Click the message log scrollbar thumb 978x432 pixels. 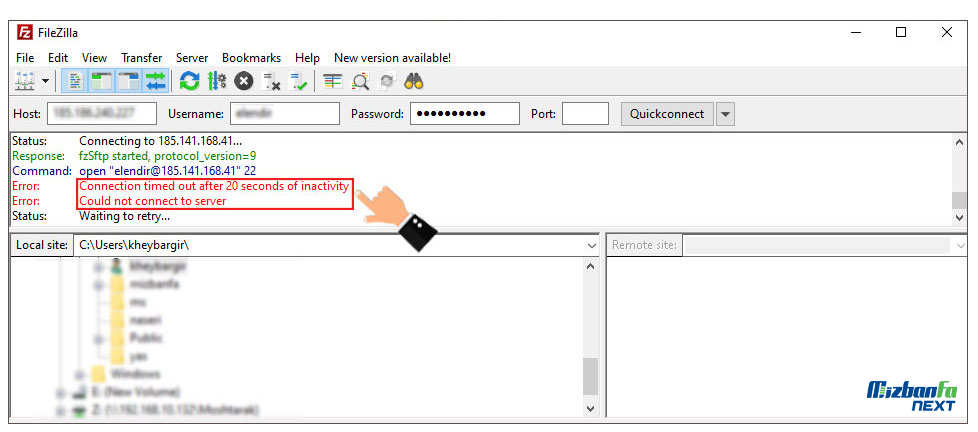(959, 200)
